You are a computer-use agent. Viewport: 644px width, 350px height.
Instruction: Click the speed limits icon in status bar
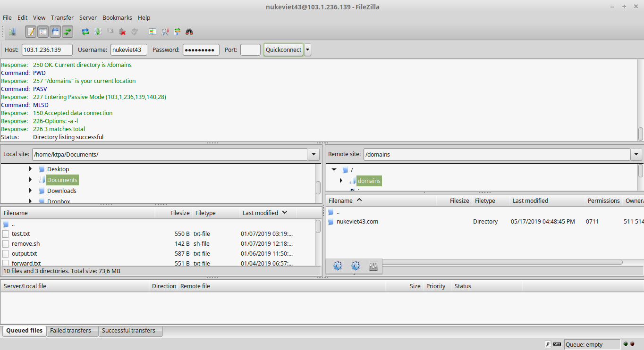[557, 344]
